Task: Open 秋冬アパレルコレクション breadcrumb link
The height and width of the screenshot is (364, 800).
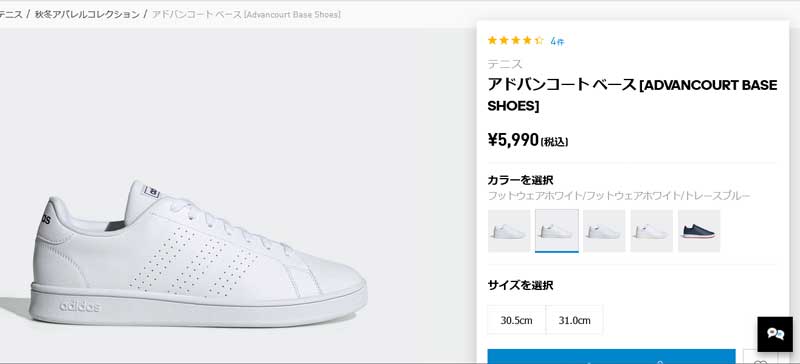Action: pos(87,14)
